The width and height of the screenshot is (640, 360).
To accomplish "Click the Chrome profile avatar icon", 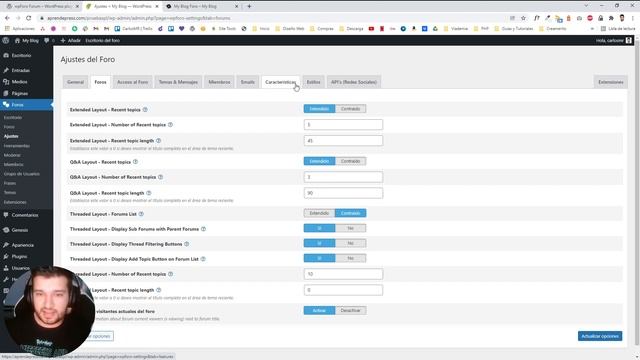I will click(x=622, y=18).
